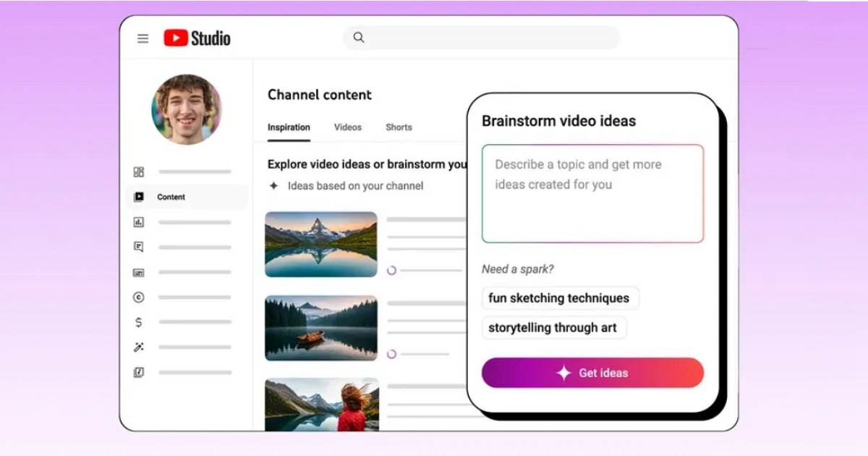The image size is (868, 456).
Task: Open the Analytics bar chart icon
Action: pyautogui.click(x=139, y=222)
